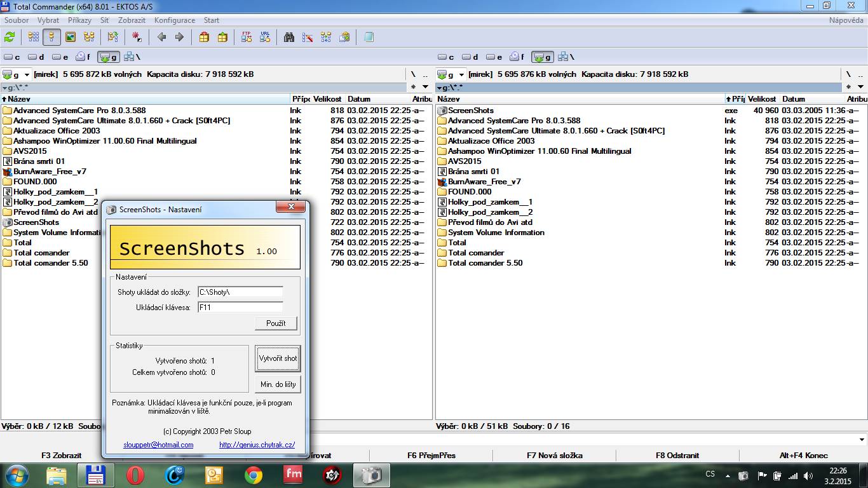Click the red asterisk toolbar icon
The width and height of the screenshot is (868, 488).
(x=137, y=37)
